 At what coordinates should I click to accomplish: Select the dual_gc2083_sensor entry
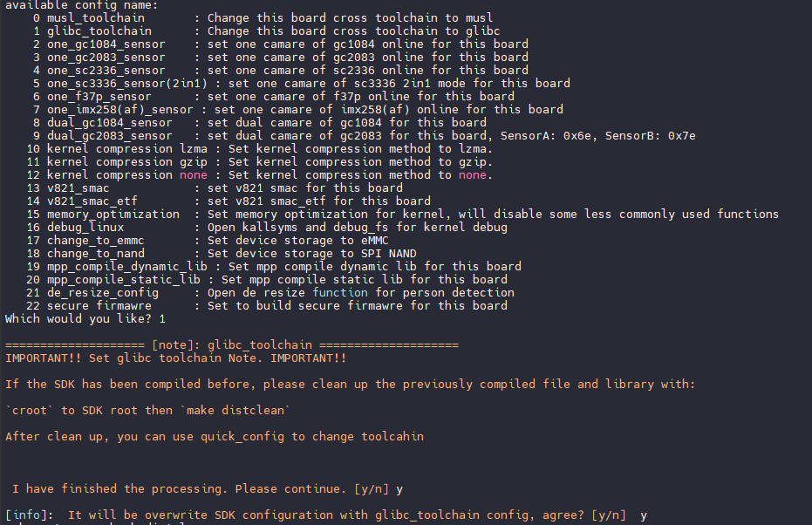[x=109, y=135]
